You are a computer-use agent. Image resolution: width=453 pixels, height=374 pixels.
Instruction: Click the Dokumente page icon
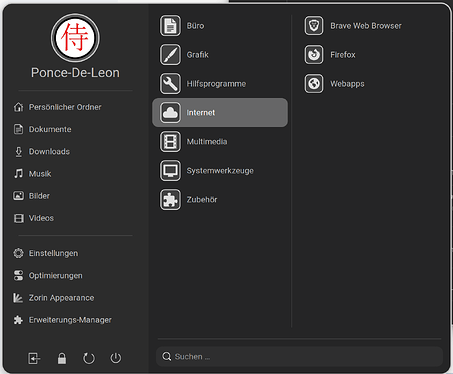[19, 129]
